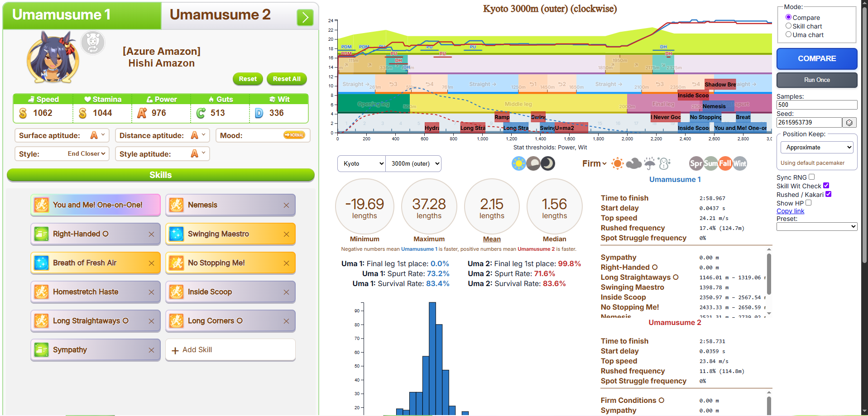Click the Speed stat value field

pos(43,113)
